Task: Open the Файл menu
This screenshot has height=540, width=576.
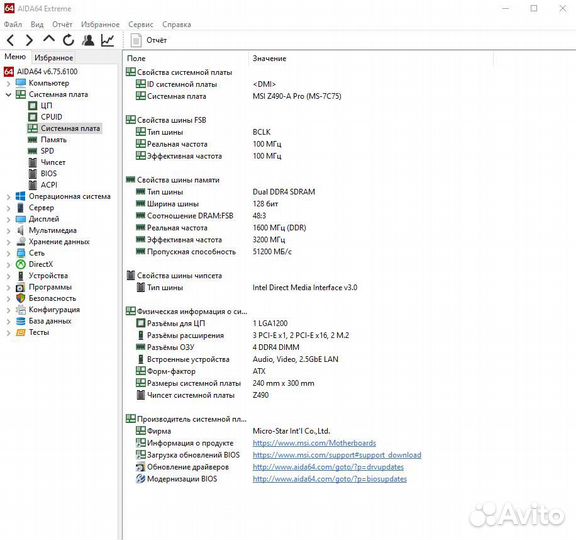Action: tap(13, 25)
